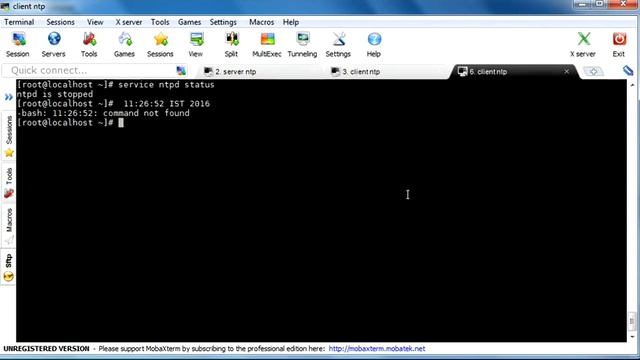Click 'service ntpd status' command text
This screenshot has width=640, height=360.
click(166, 85)
